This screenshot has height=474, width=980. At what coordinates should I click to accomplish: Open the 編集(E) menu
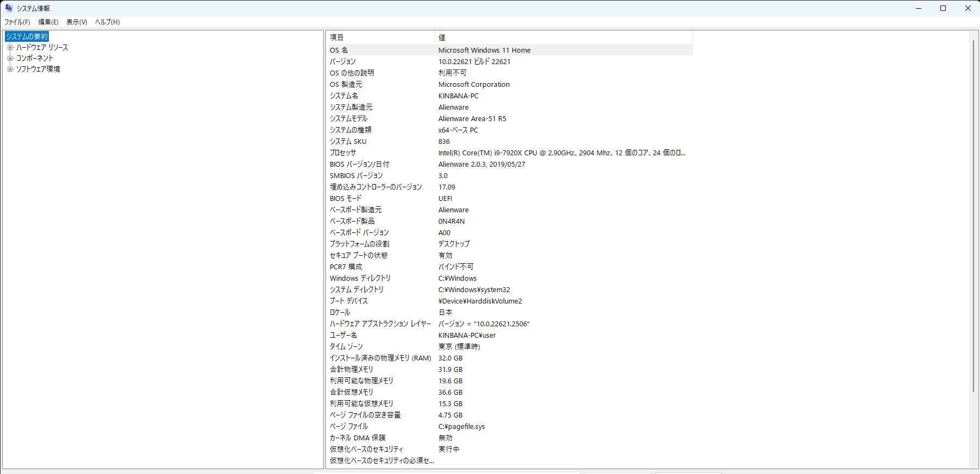48,22
